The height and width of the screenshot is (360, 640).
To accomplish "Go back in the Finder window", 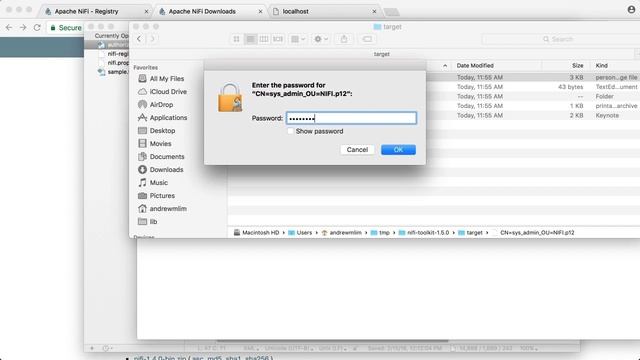I will (139, 39).
